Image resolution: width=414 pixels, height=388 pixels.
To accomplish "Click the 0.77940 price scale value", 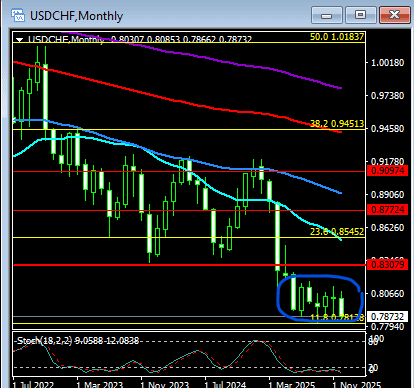I will [388, 326].
